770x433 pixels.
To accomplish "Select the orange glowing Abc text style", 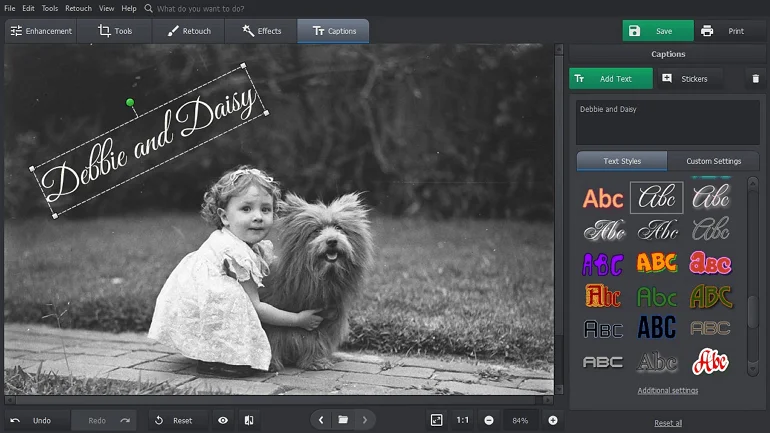I will pyautogui.click(x=603, y=198).
